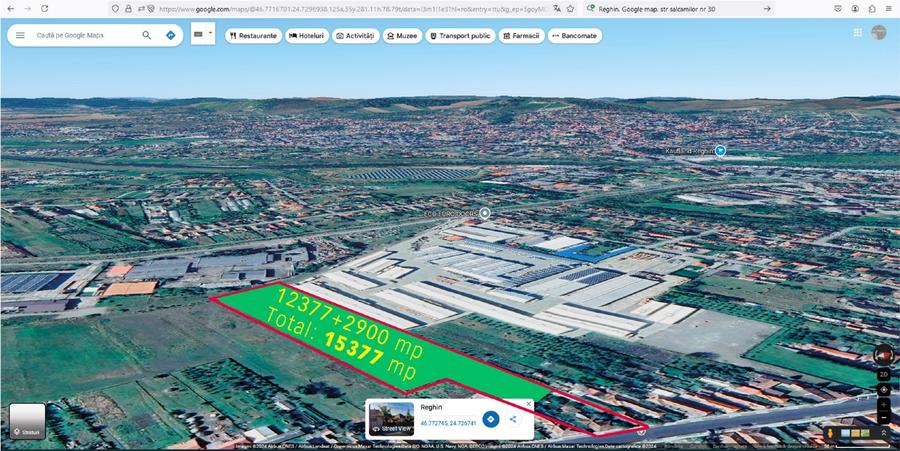Click directions button in Reghin card
The image size is (900, 451).
490,419
